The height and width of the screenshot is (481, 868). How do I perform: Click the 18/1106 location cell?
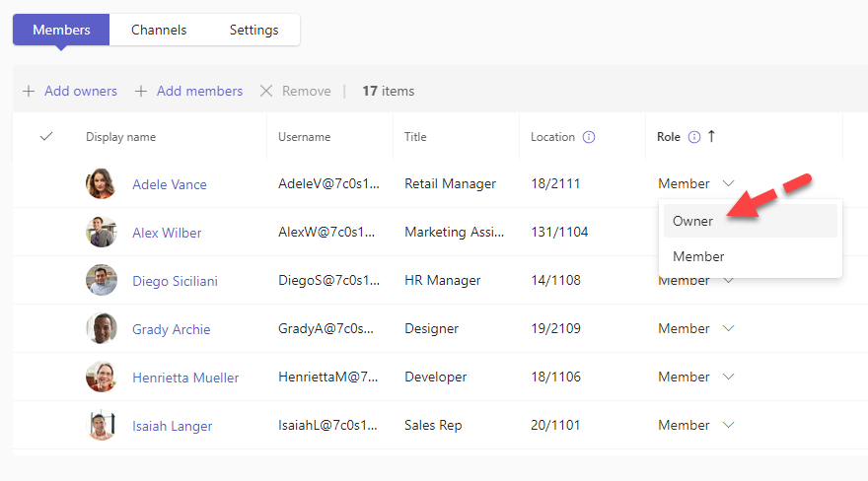pos(555,377)
